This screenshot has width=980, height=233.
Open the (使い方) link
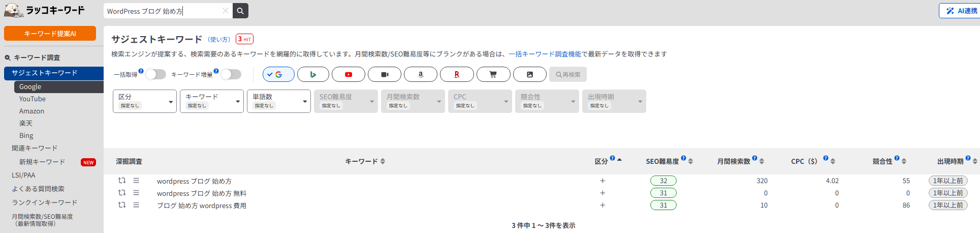[219, 40]
